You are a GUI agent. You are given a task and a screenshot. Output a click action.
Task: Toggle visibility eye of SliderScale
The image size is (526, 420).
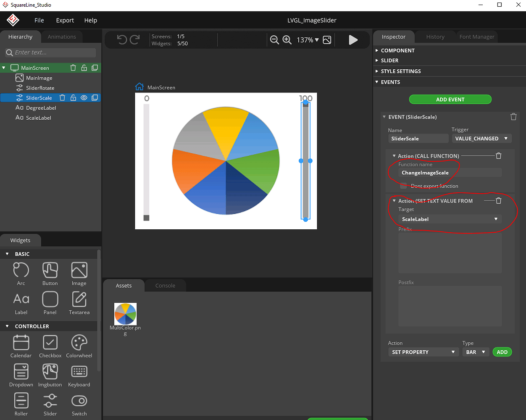point(84,98)
